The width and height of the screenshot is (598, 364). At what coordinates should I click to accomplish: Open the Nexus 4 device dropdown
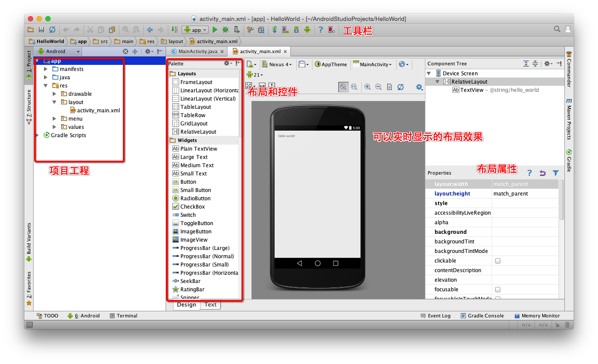(x=277, y=64)
